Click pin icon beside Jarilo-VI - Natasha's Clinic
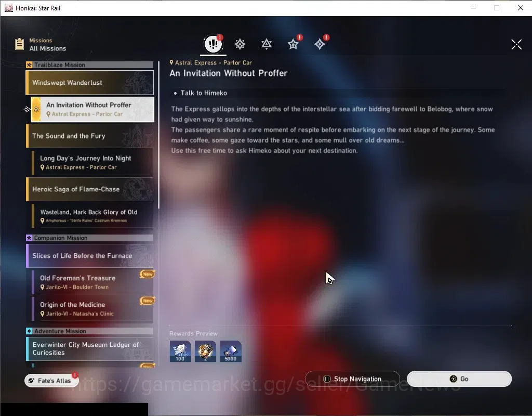This screenshot has height=416, width=532. point(43,314)
